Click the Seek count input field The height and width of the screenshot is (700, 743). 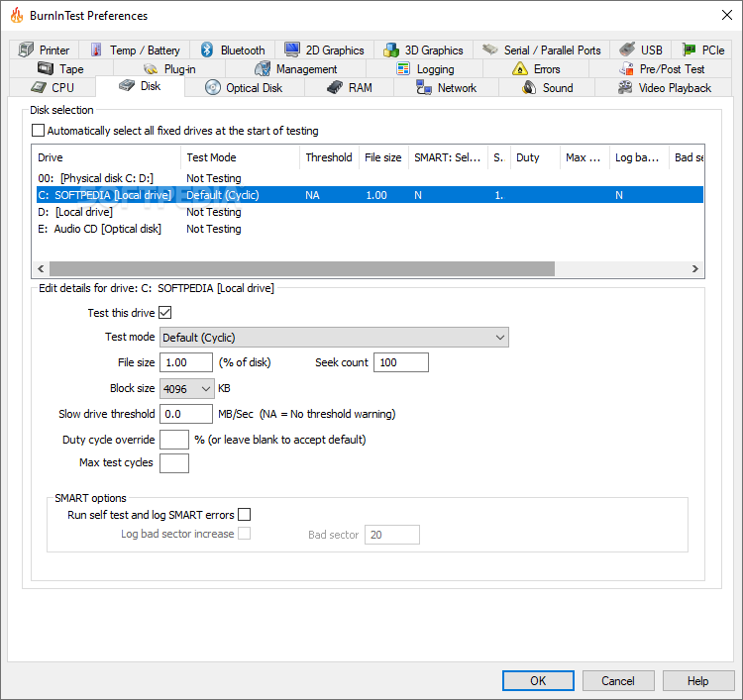pyautogui.click(x=401, y=362)
